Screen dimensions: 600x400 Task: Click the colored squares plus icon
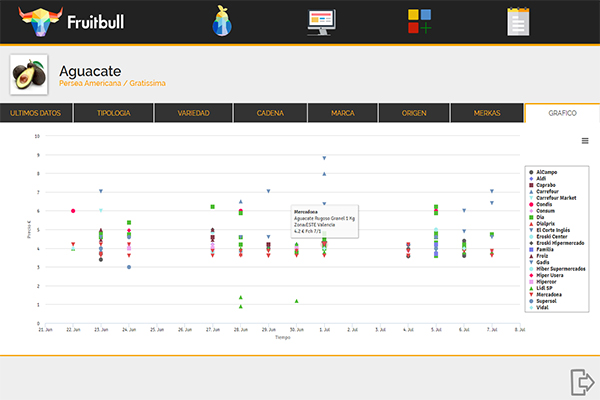click(419, 21)
